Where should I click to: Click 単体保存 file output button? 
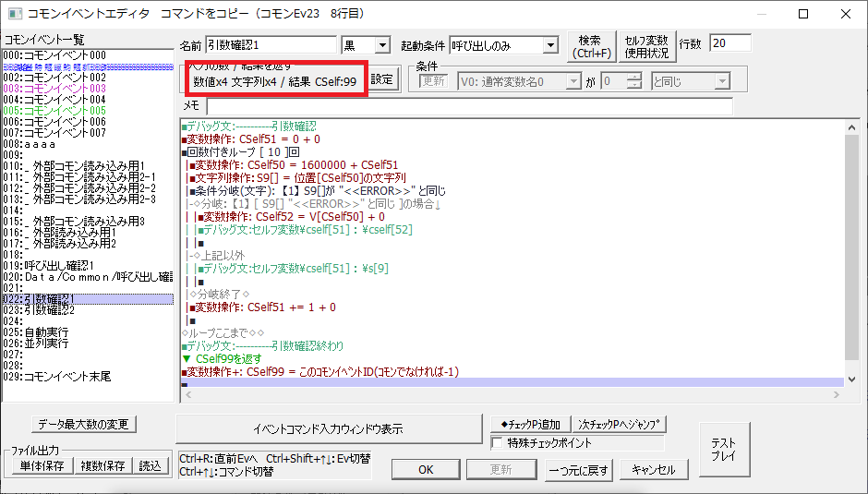[x=42, y=465]
